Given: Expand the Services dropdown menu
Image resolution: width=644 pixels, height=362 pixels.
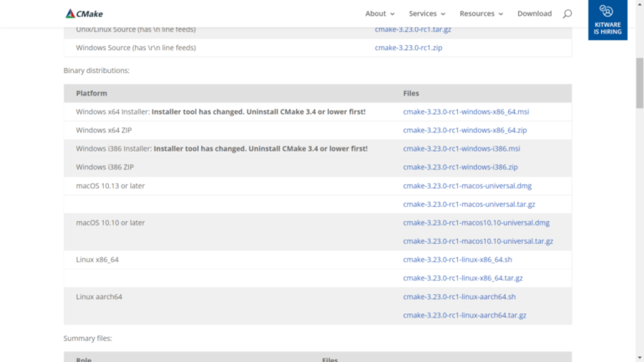Looking at the screenshot, I should (427, 13).
